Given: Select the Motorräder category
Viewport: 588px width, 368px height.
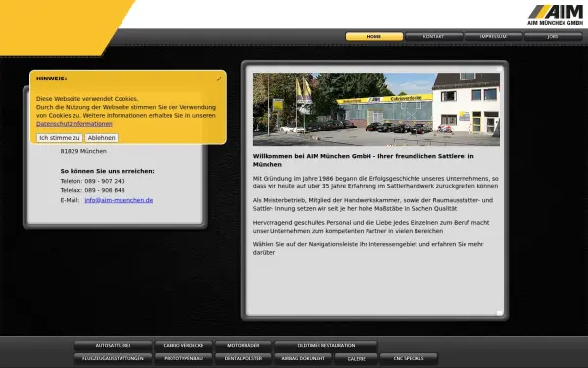Looking at the screenshot, I should point(243,345).
